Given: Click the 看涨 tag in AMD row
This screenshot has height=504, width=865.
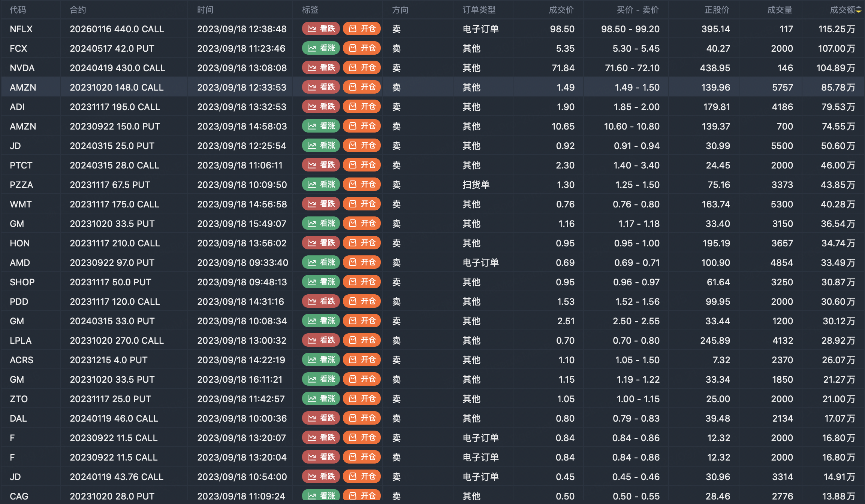Looking at the screenshot, I should pos(321,262).
